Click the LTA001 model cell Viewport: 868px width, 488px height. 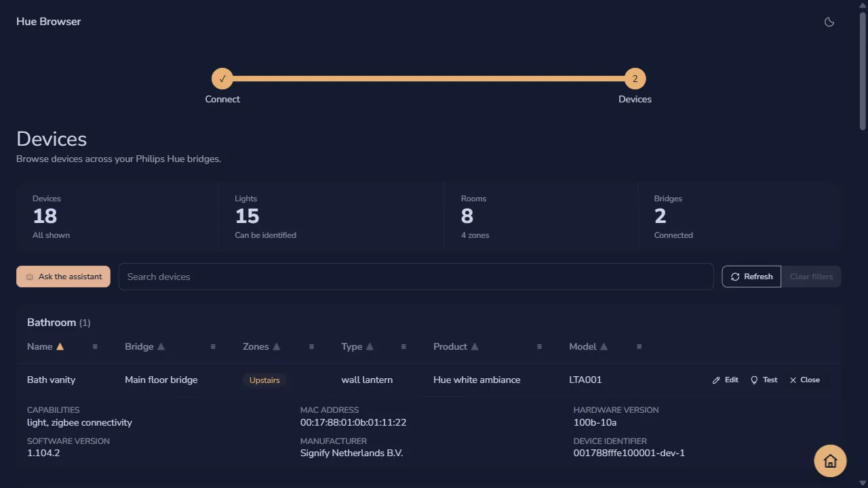tap(585, 380)
